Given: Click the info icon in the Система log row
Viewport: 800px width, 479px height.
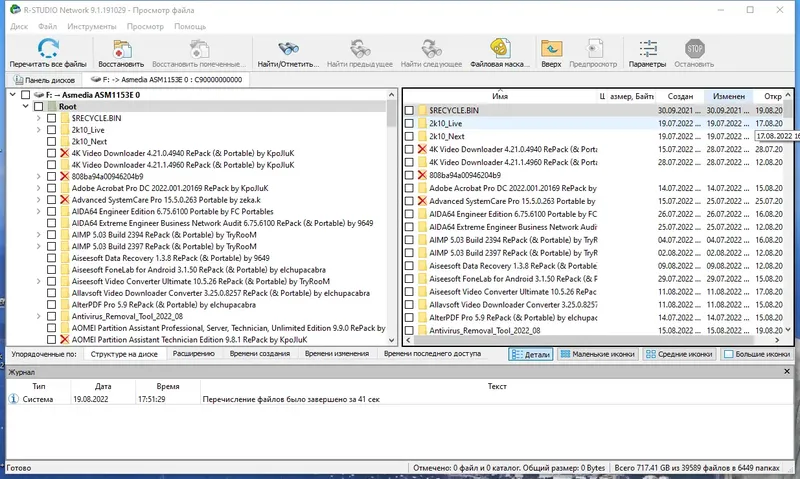Looking at the screenshot, I should point(14,399).
